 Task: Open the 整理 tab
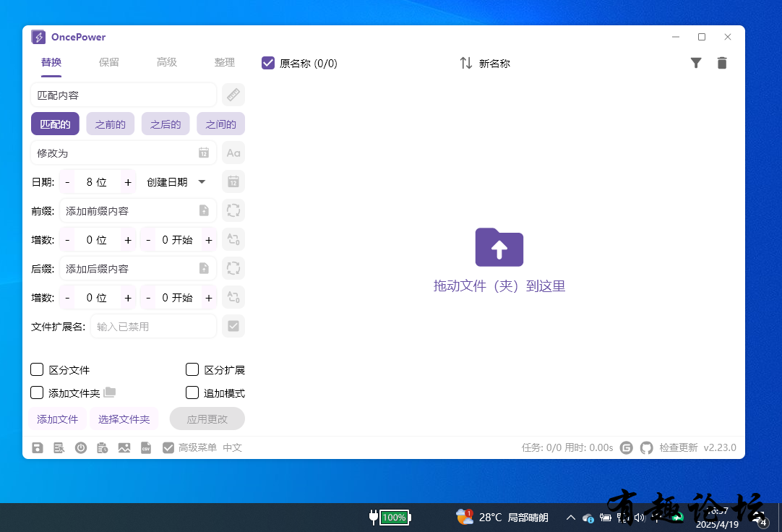tap(225, 62)
